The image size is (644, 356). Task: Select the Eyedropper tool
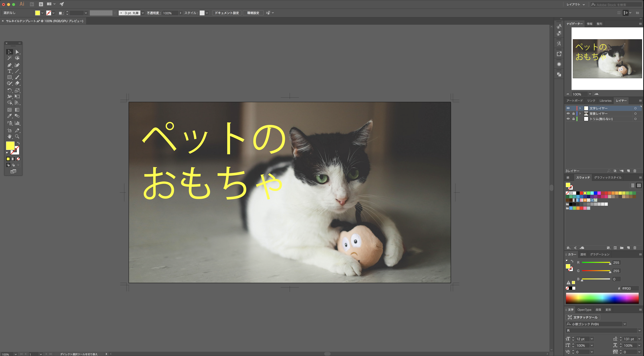point(10,116)
